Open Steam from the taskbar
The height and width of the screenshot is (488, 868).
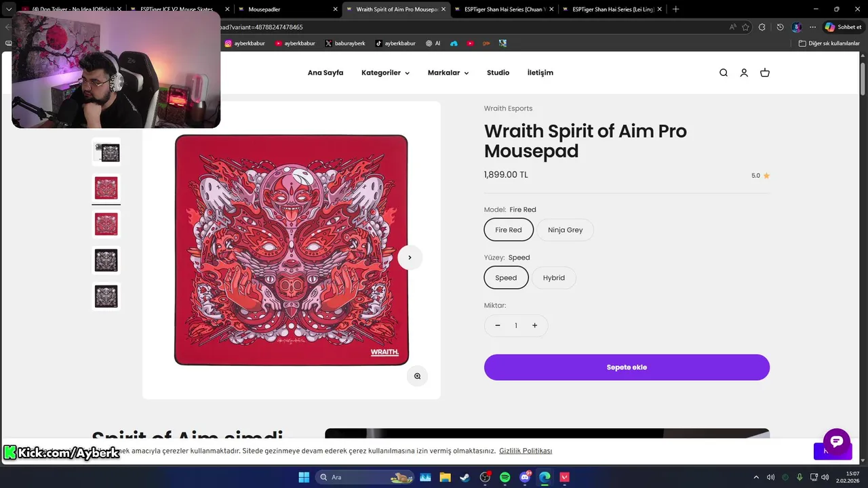(465, 477)
